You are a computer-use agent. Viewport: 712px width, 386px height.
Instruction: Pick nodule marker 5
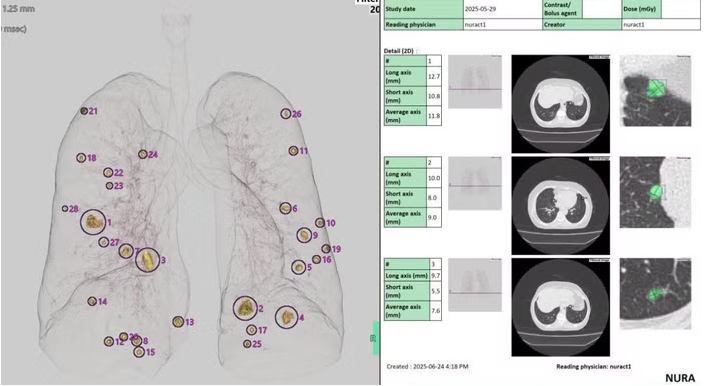coord(298,267)
